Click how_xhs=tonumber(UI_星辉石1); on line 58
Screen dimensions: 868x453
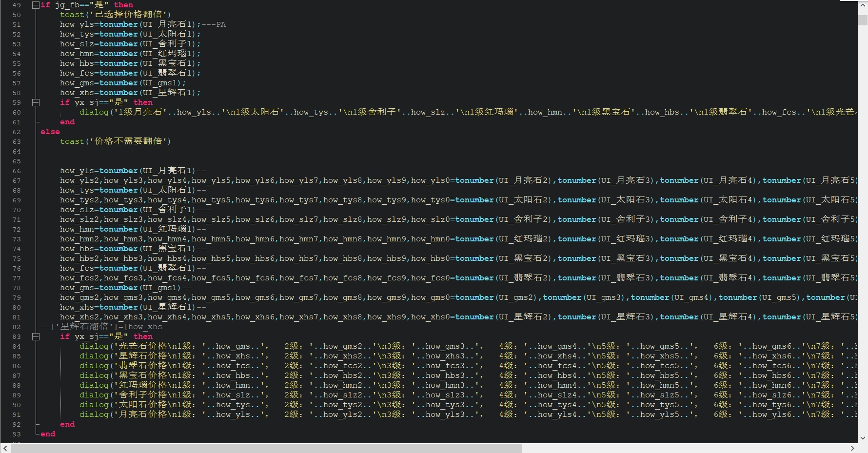coord(130,93)
